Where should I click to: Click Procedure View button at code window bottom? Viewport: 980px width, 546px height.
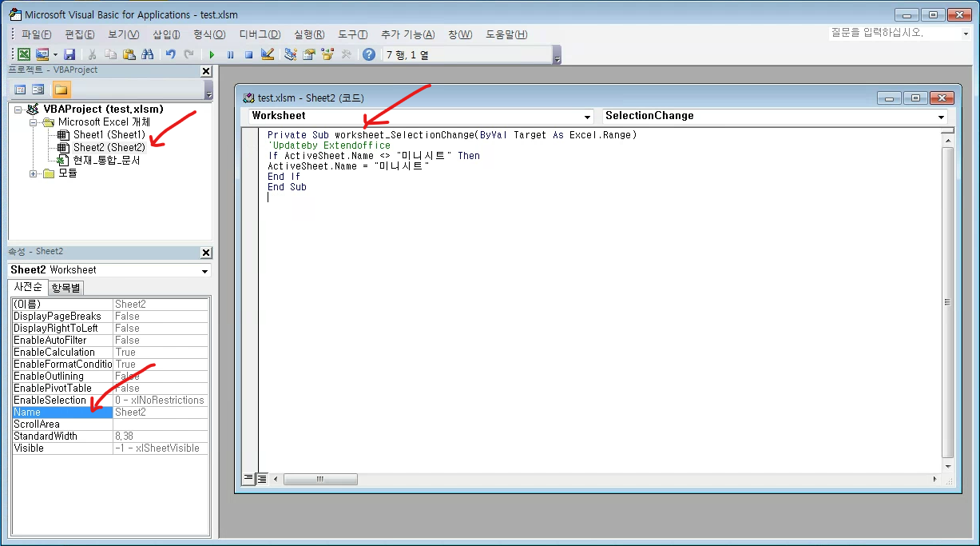(248, 479)
